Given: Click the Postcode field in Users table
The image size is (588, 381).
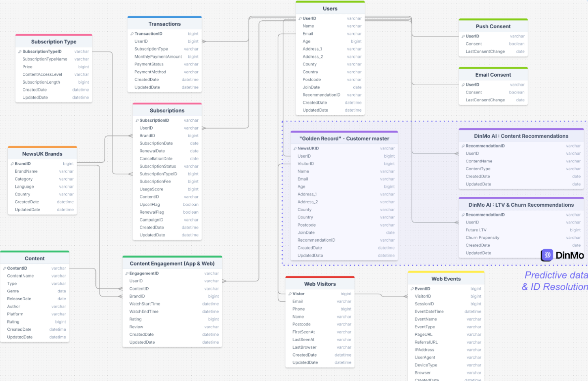Looking at the screenshot, I should tap(330, 80).
